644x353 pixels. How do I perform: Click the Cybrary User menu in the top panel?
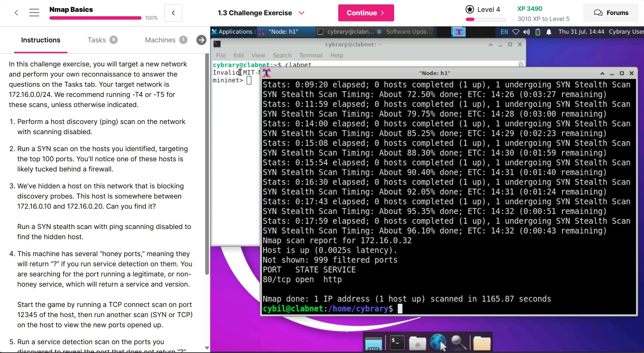point(626,32)
